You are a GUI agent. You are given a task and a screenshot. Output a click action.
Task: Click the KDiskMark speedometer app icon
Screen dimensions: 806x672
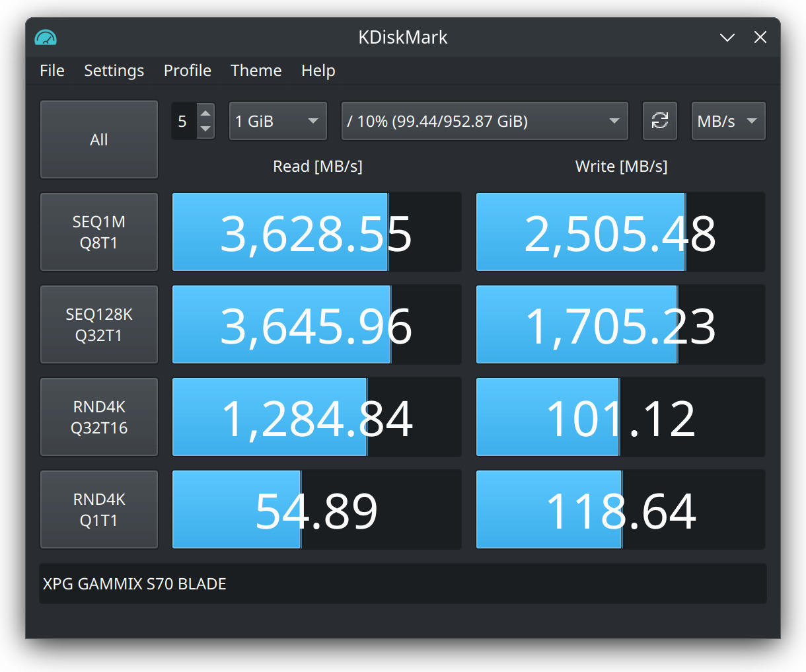pyautogui.click(x=46, y=38)
